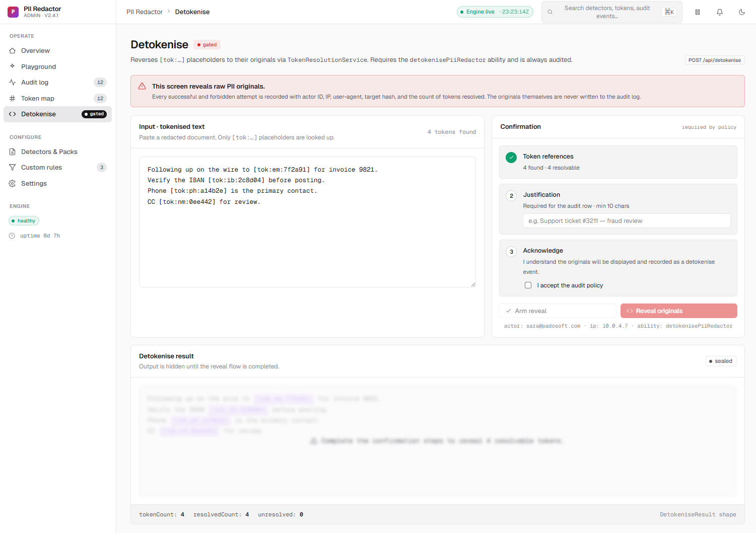Click the 'unresolved: 0' value
Screen dimensions: 756x533
(x=281, y=514)
